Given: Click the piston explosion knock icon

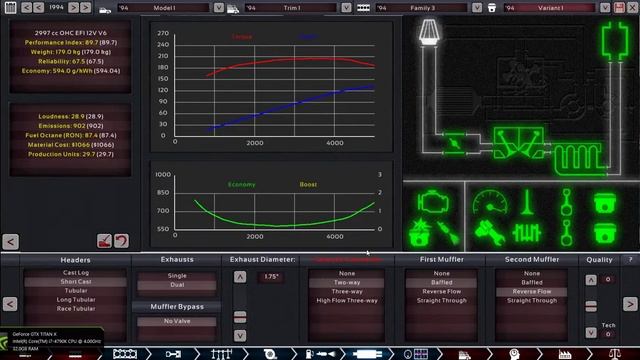Looking at the screenshot, I should (x=419, y=233).
